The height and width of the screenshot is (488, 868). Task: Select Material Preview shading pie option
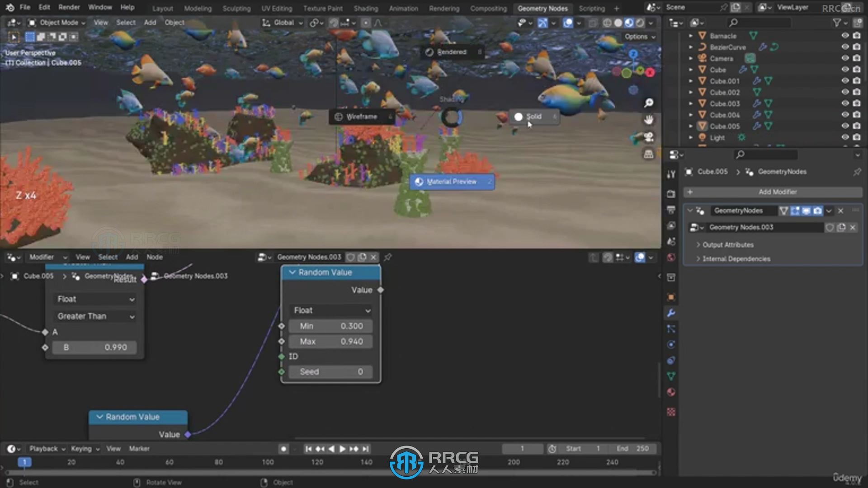(452, 182)
